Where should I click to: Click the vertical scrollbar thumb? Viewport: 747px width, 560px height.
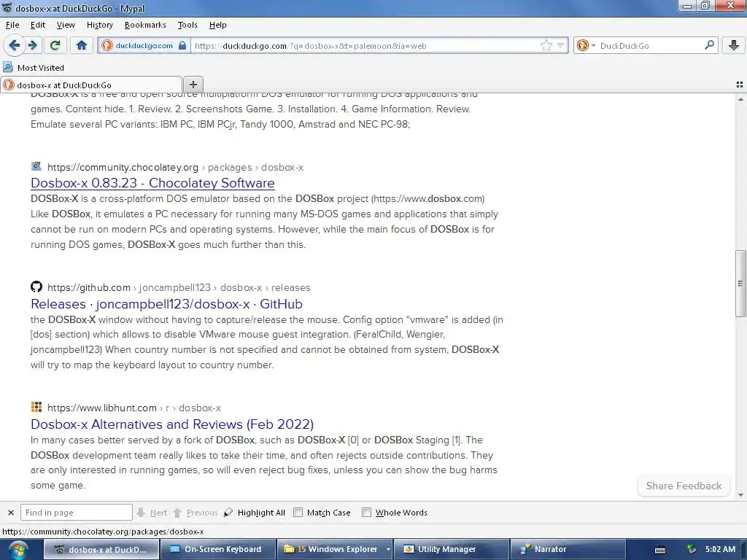click(740, 284)
